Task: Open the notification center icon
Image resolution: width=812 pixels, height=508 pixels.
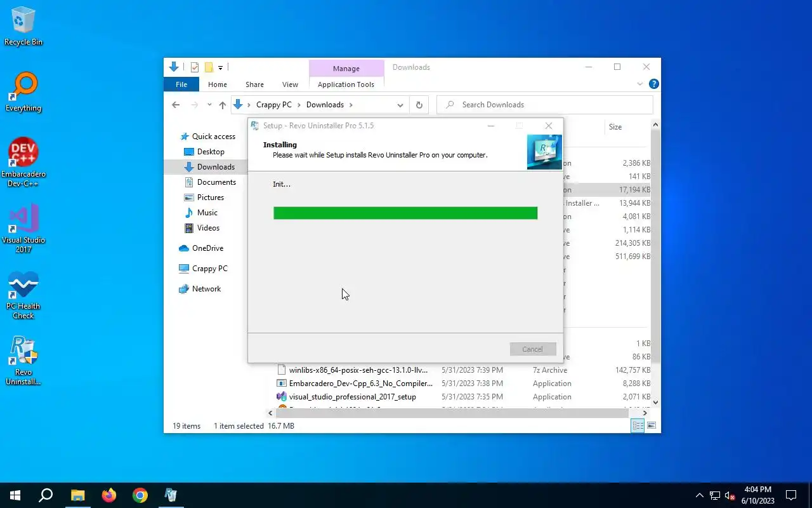Action: 791,495
